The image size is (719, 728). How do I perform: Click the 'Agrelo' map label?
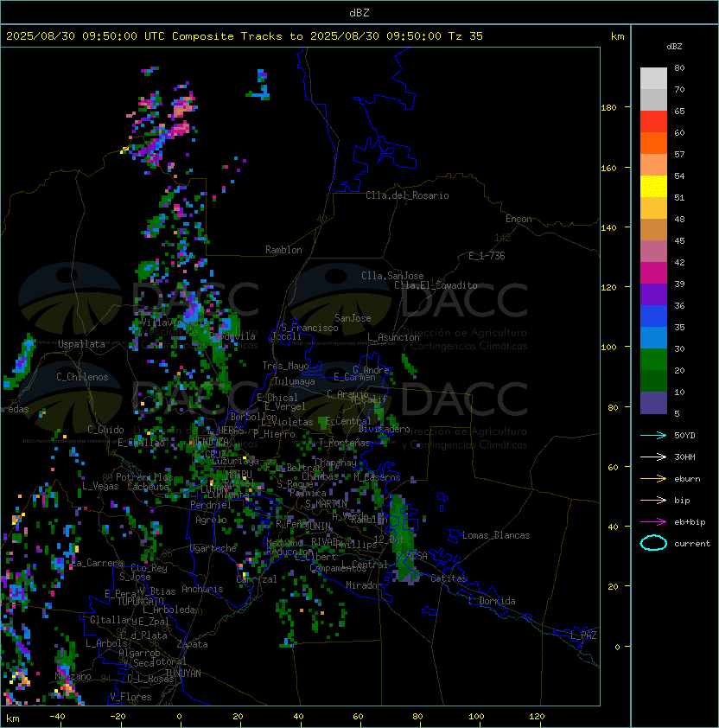(x=211, y=520)
